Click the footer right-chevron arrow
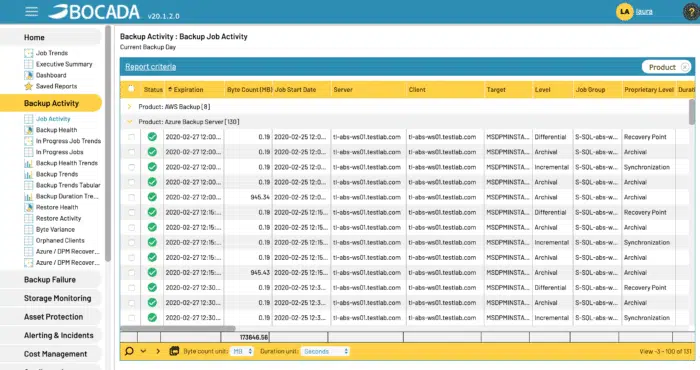The image size is (700, 370). coord(158,351)
